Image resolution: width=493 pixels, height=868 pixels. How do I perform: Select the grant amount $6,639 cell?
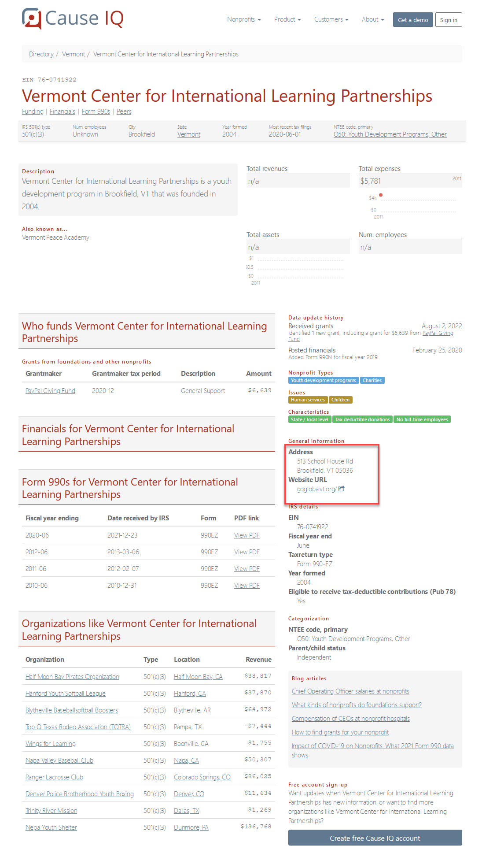coord(260,390)
